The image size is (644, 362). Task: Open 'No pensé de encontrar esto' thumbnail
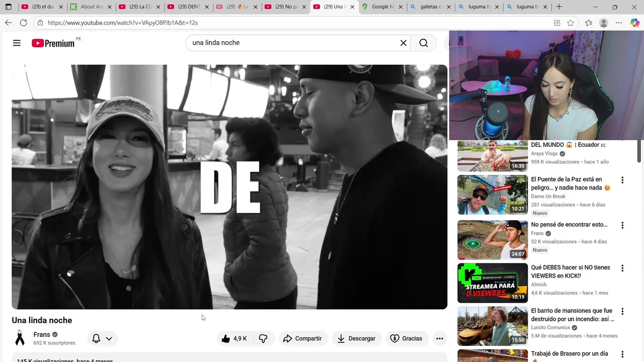493,240
